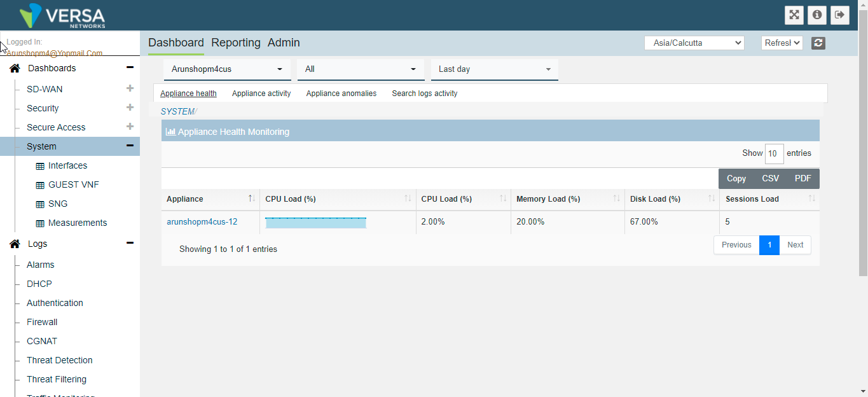The width and height of the screenshot is (868, 397).
Task: Click the table icon beside Measurements
Action: coord(39,223)
